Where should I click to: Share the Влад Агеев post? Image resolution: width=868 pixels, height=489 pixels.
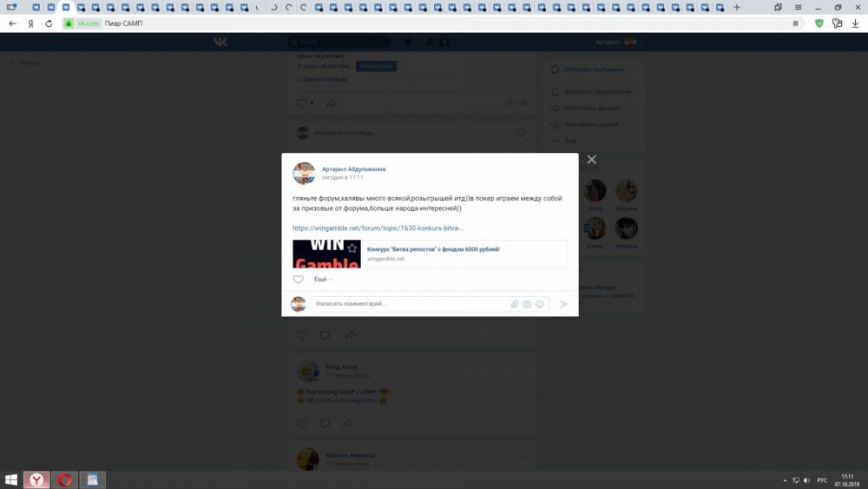(348, 424)
